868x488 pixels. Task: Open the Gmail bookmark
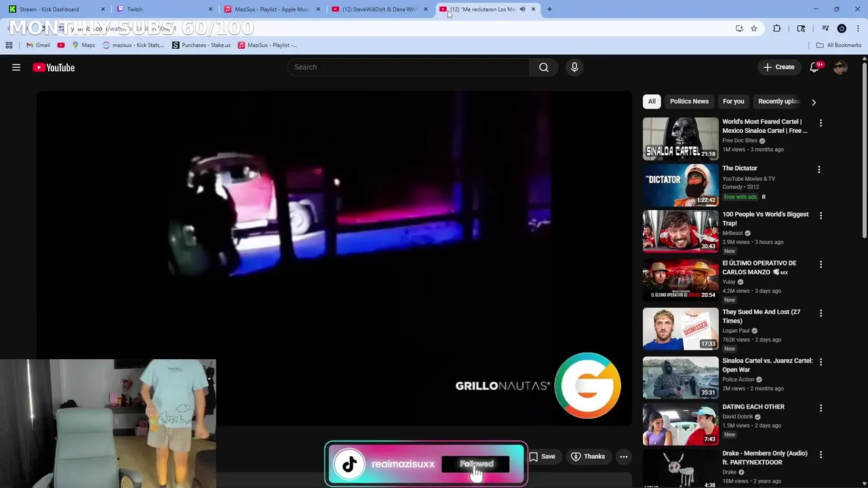click(x=38, y=45)
